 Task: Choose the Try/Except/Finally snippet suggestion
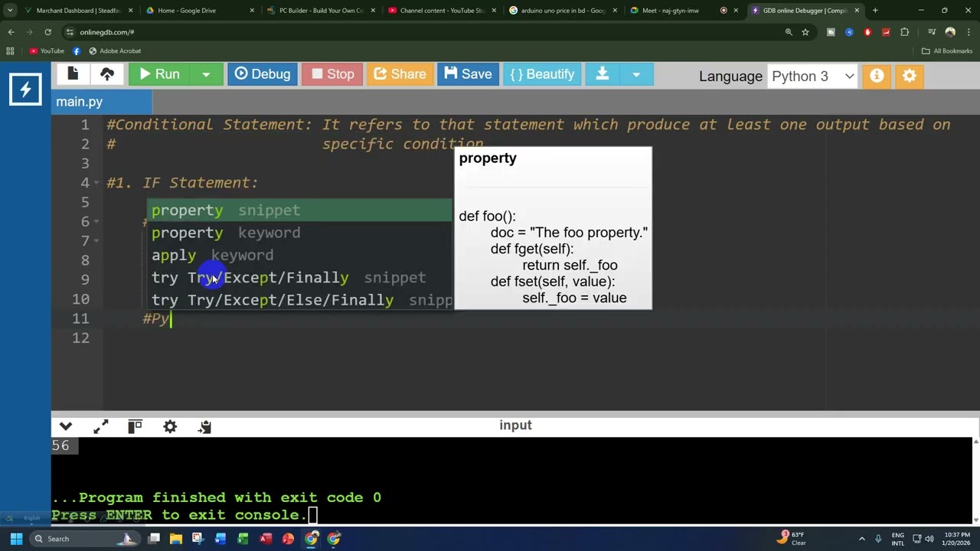[299, 277]
